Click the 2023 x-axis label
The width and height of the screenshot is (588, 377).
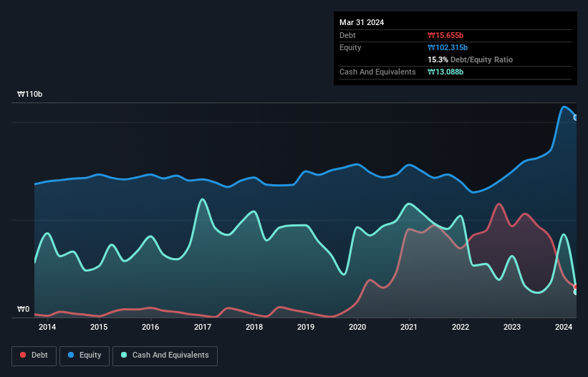coord(512,327)
